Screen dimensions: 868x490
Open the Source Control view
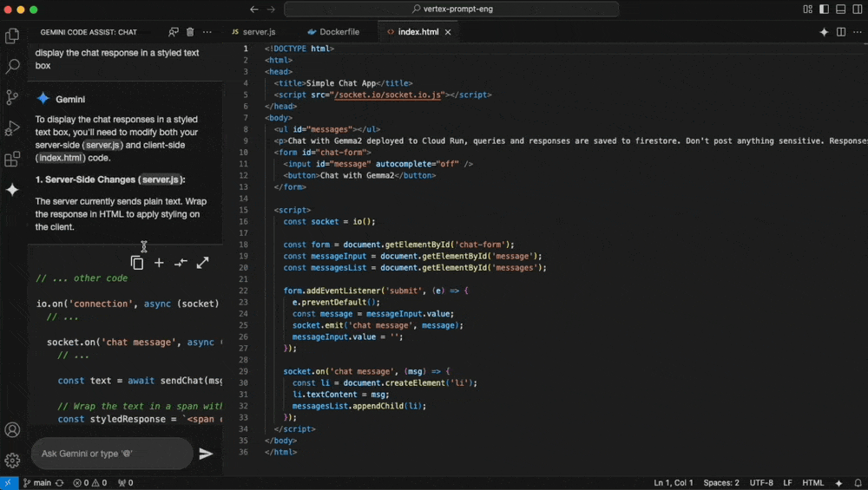12,97
